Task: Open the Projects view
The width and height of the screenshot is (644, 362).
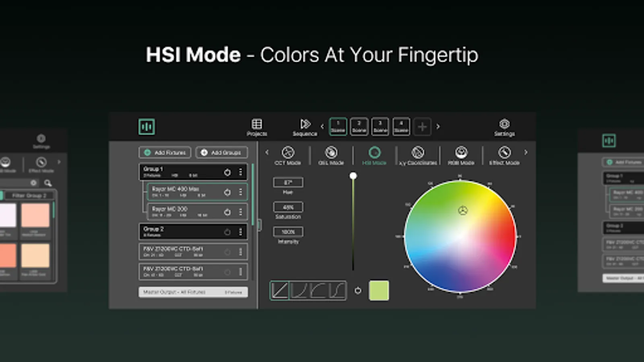Action: point(257,128)
